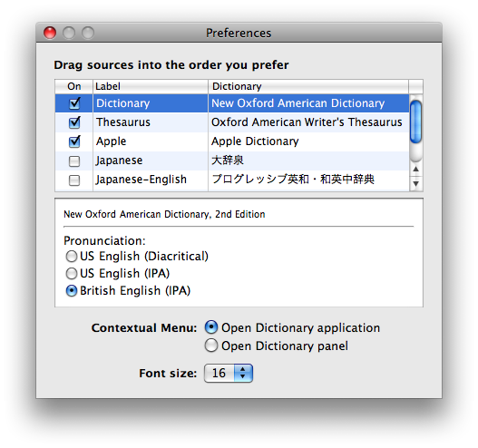Click the Apple Dictionary cell
478x448 pixels.
[308, 141]
